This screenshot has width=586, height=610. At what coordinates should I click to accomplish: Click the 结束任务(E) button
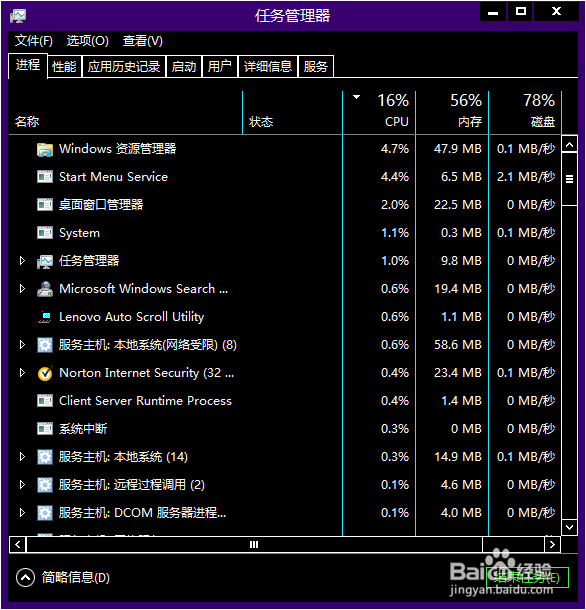(x=527, y=577)
